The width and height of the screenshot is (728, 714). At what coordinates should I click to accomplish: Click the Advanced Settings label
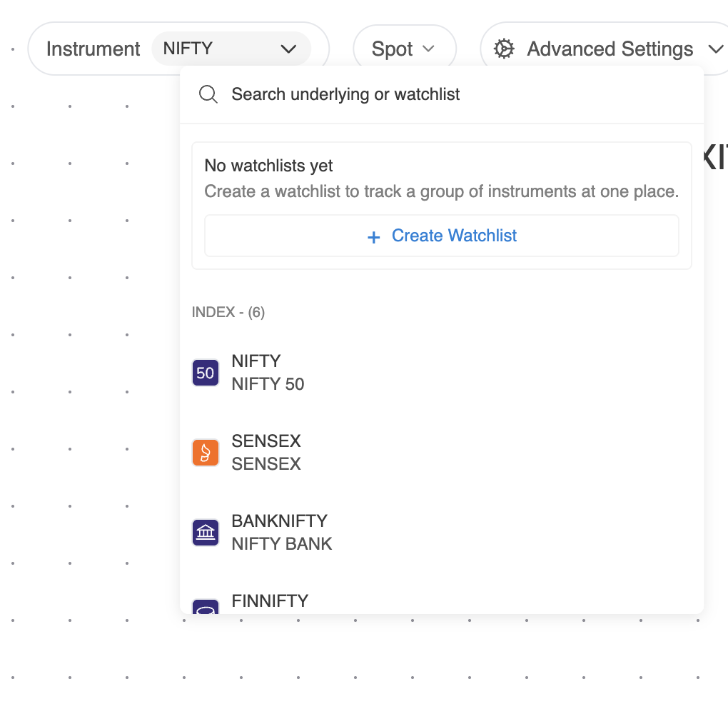(610, 49)
